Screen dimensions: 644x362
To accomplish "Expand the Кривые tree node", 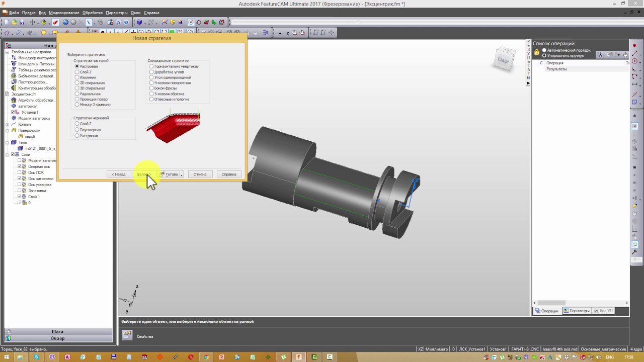I will (7, 124).
